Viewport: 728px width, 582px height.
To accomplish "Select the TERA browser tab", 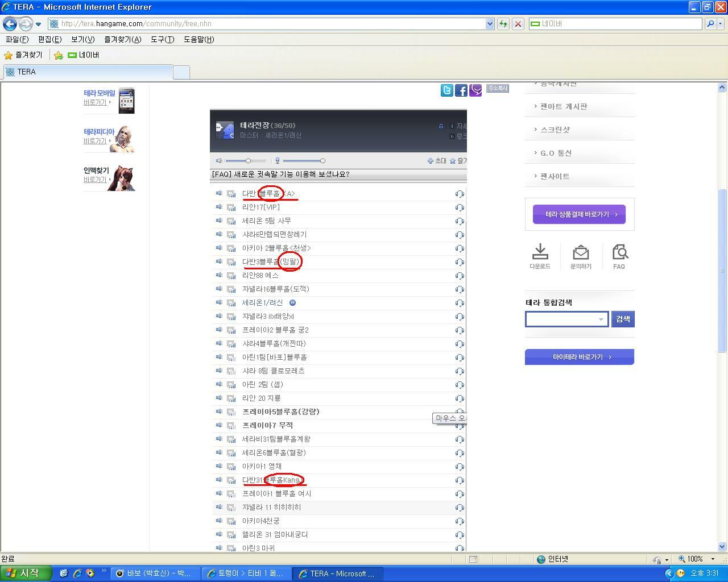I will point(88,72).
